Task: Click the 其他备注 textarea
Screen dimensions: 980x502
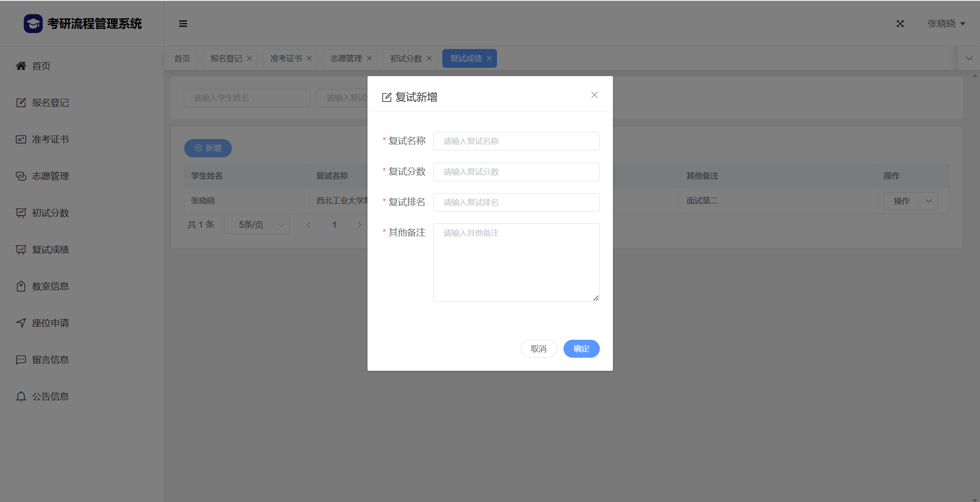Action: pyautogui.click(x=516, y=262)
